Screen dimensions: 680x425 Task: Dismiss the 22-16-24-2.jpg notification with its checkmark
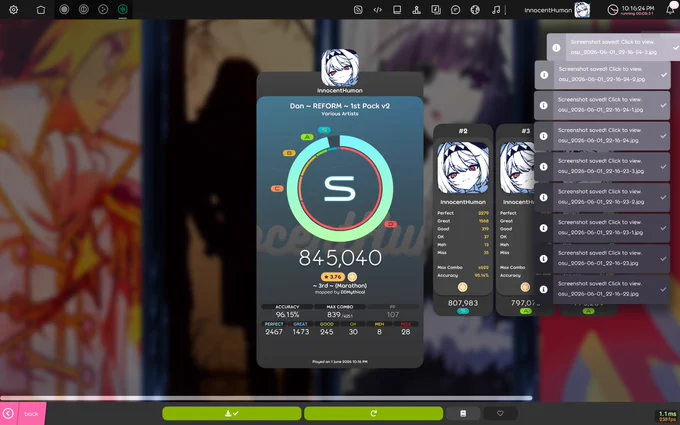coord(664,75)
